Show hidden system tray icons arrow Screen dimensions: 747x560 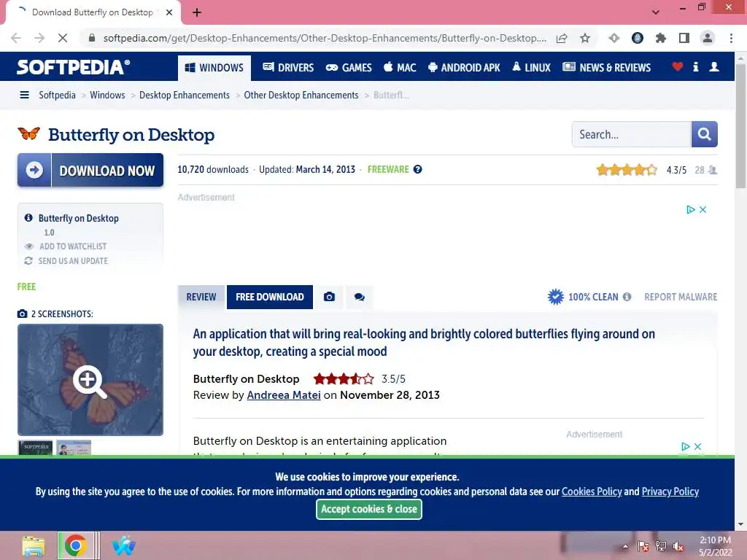[x=625, y=546]
